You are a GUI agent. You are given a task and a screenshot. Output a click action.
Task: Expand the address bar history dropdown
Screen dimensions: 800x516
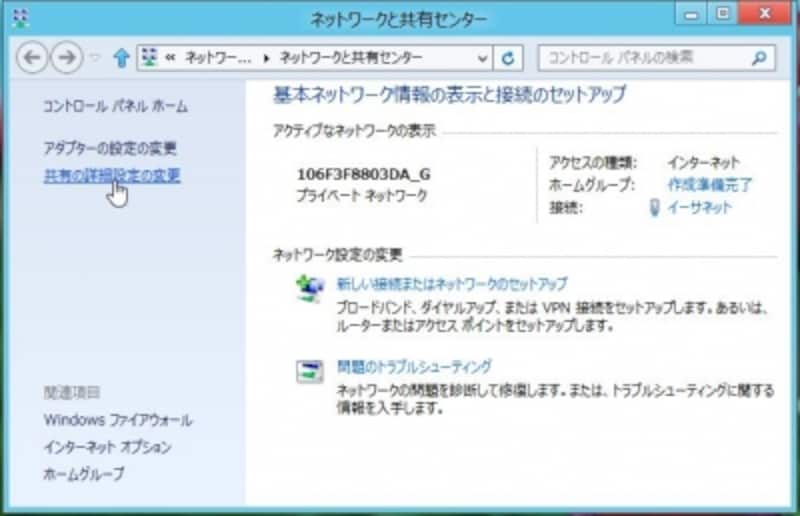click(482, 58)
